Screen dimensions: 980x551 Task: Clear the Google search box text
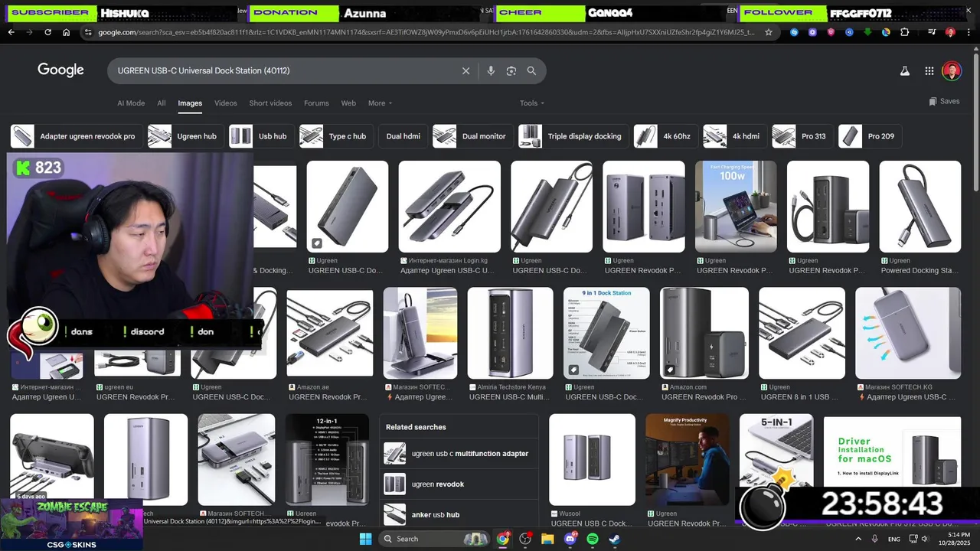(x=465, y=70)
